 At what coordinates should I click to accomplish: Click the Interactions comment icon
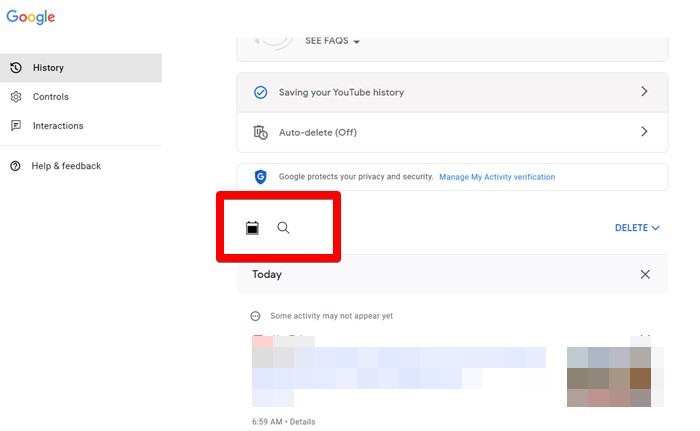(16, 126)
